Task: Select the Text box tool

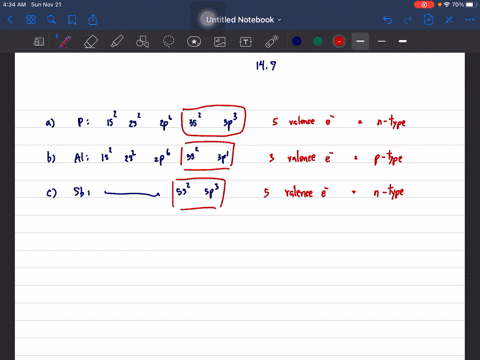Action: [x=246, y=42]
